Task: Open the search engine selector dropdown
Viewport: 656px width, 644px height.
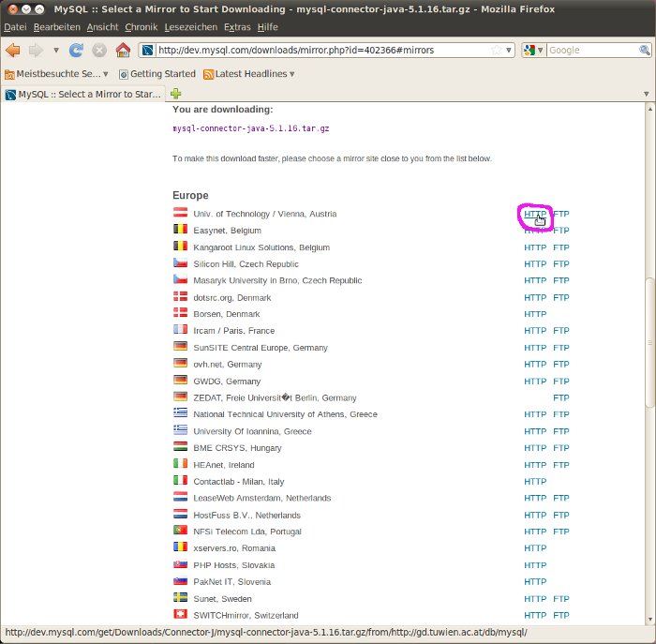Action: point(534,50)
